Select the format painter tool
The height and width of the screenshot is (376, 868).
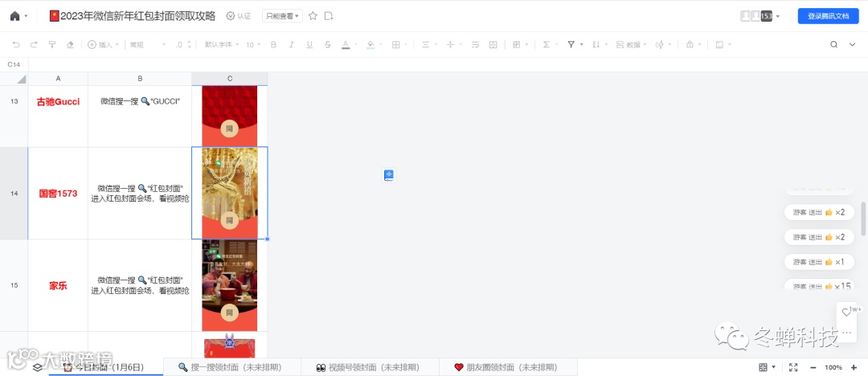[52, 45]
